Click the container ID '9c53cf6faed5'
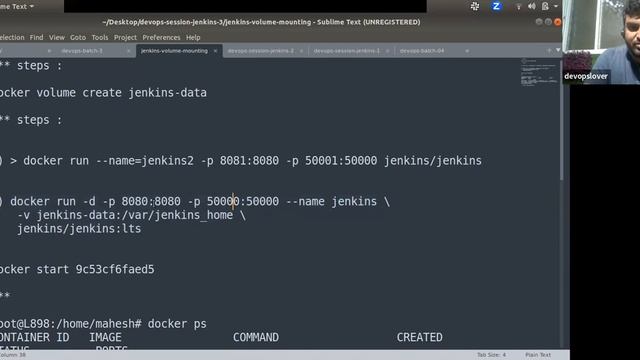The height and width of the screenshot is (360, 640). click(x=115, y=269)
